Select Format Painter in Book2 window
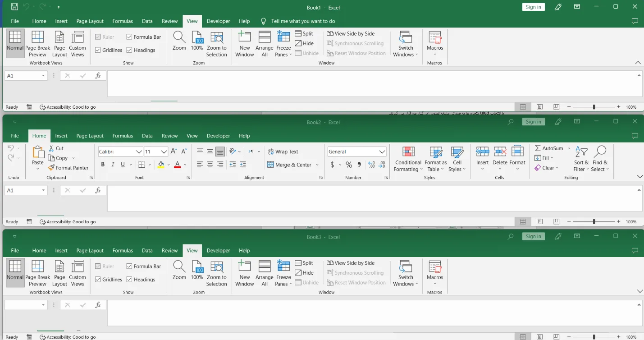Screen dimensions: 644x340 click(69, 168)
